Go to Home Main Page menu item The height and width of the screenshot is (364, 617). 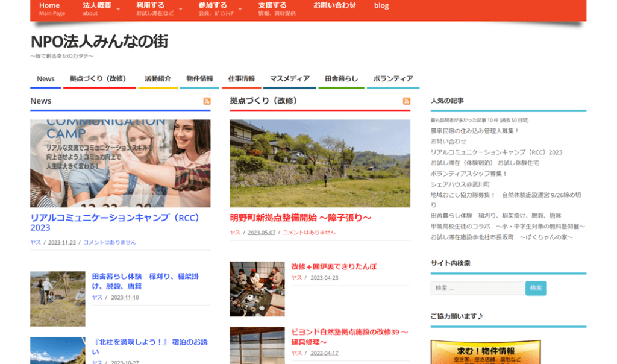point(52,9)
